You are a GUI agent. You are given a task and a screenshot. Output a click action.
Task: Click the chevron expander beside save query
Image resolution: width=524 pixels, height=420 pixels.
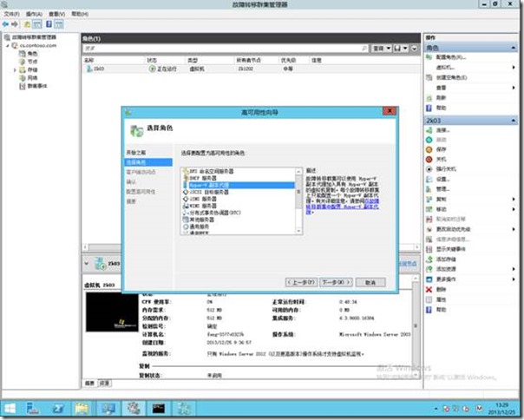pos(415,49)
